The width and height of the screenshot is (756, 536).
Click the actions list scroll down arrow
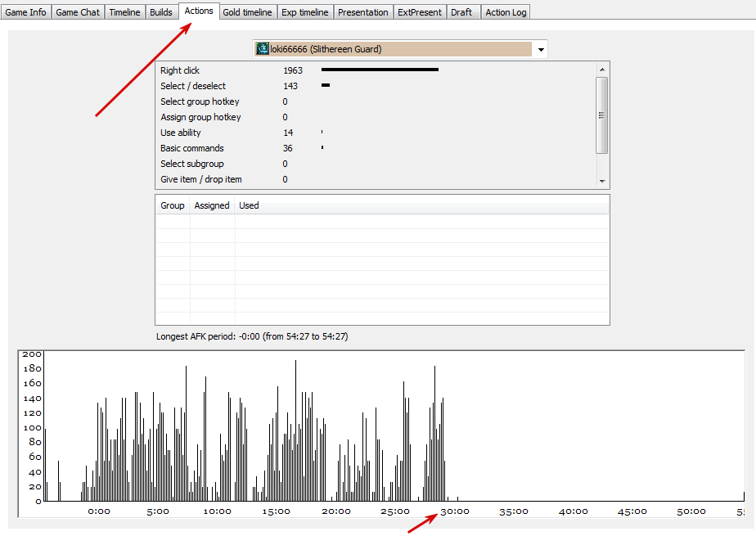pos(602,181)
